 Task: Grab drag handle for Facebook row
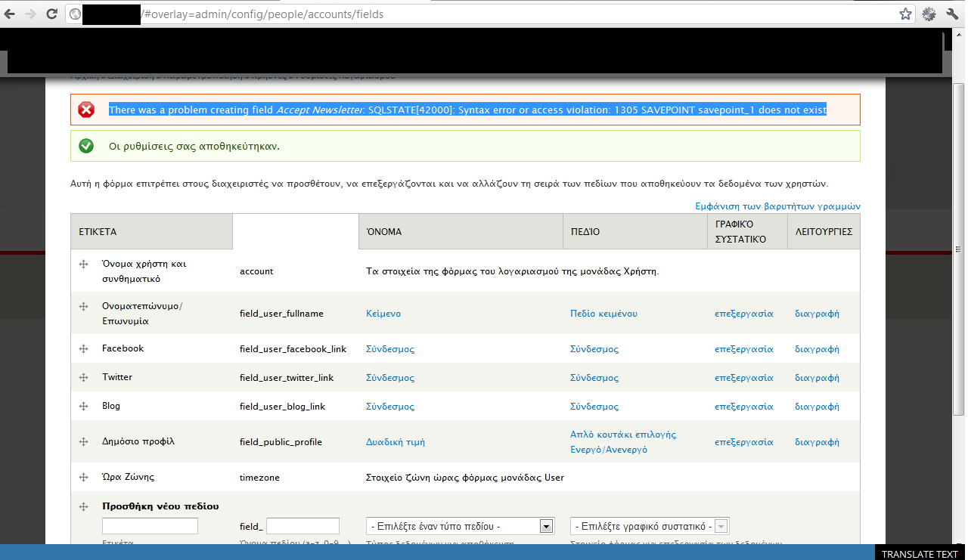(83, 348)
